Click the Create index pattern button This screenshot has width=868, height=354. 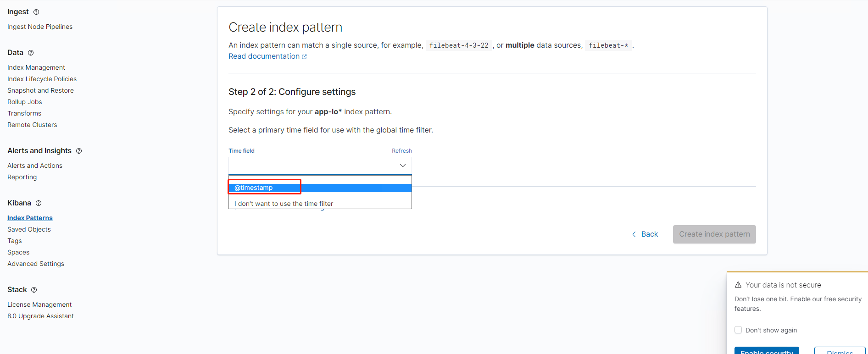click(714, 234)
